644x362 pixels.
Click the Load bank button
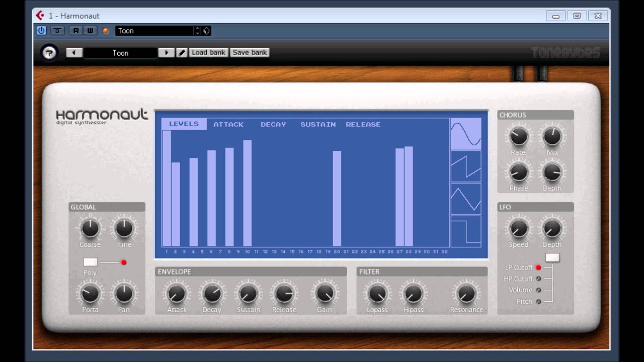point(209,52)
